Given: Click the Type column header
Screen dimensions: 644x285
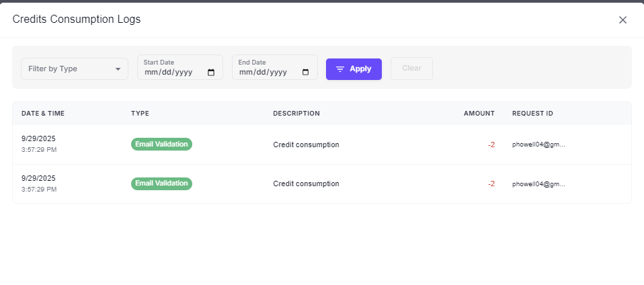Looking at the screenshot, I should 140,114.
